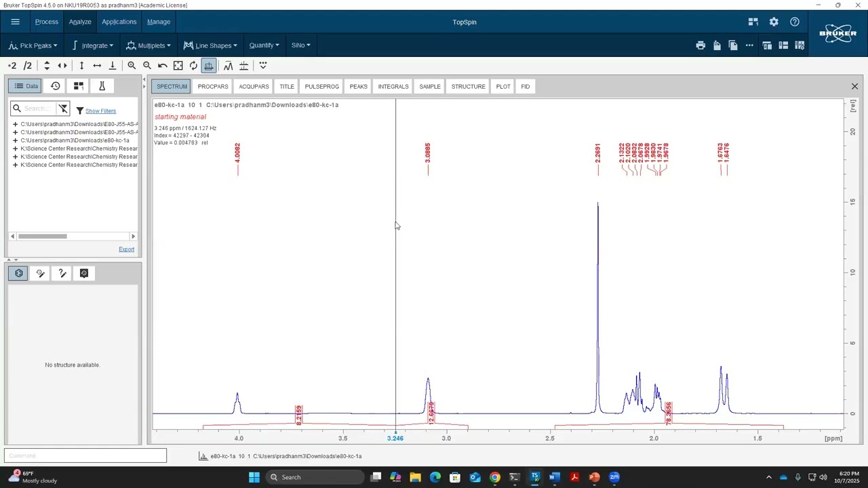Switch to the PEAKS tab
The width and height of the screenshot is (868, 488).
click(358, 86)
